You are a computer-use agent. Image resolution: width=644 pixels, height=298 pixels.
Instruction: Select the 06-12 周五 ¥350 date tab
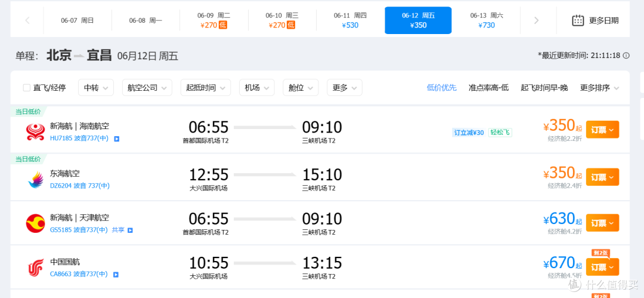coord(418,20)
